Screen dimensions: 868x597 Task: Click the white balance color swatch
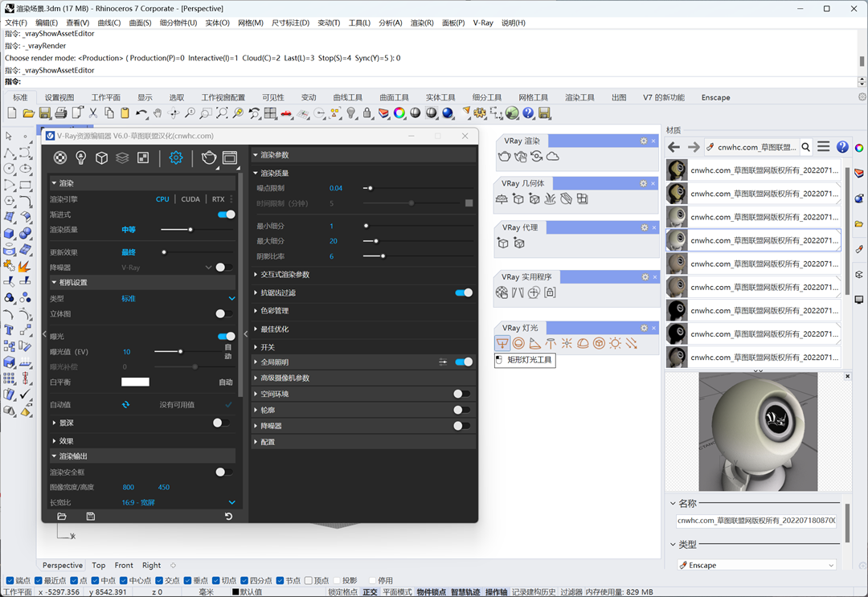coord(134,382)
